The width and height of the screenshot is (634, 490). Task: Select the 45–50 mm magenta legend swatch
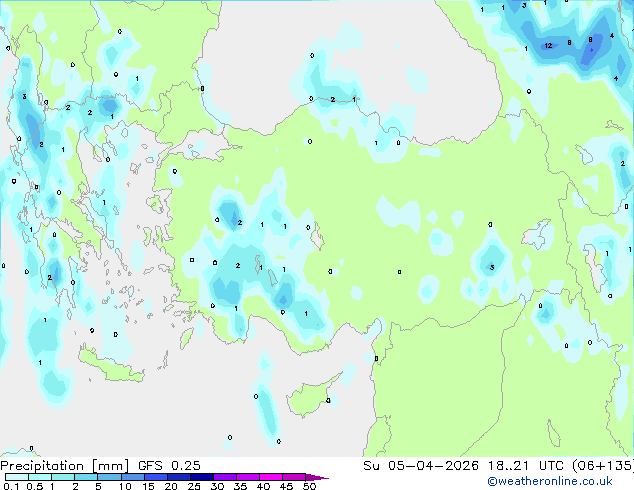coord(294,477)
